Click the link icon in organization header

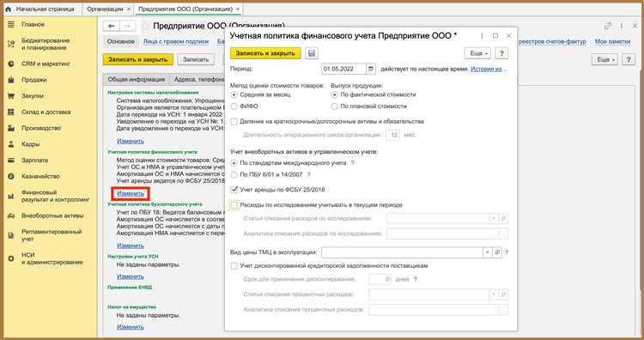pyautogui.click(x=607, y=26)
